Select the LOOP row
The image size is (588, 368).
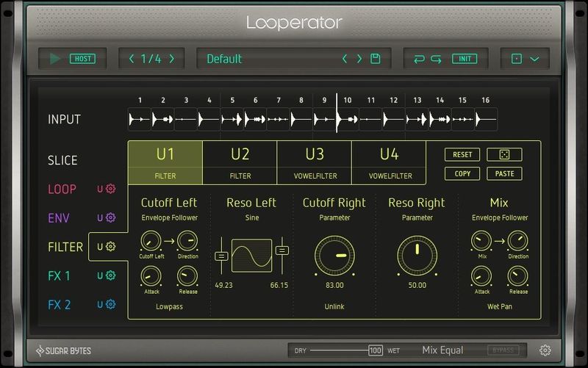click(x=62, y=190)
